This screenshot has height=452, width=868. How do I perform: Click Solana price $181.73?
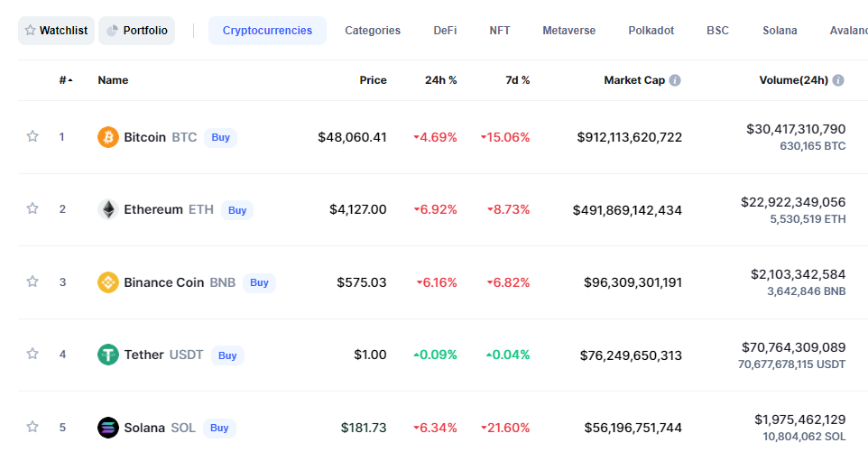pyautogui.click(x=364, y=428)
